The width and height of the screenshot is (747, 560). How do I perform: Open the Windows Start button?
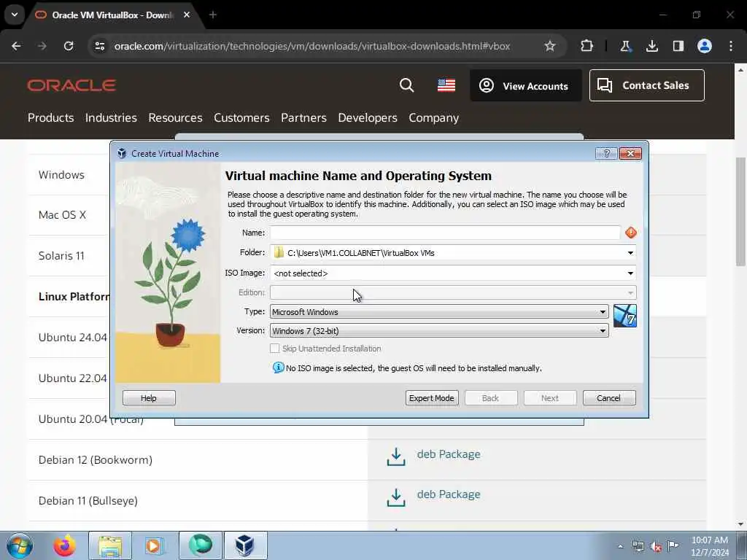pyautogui.click(x=20, y=545)
